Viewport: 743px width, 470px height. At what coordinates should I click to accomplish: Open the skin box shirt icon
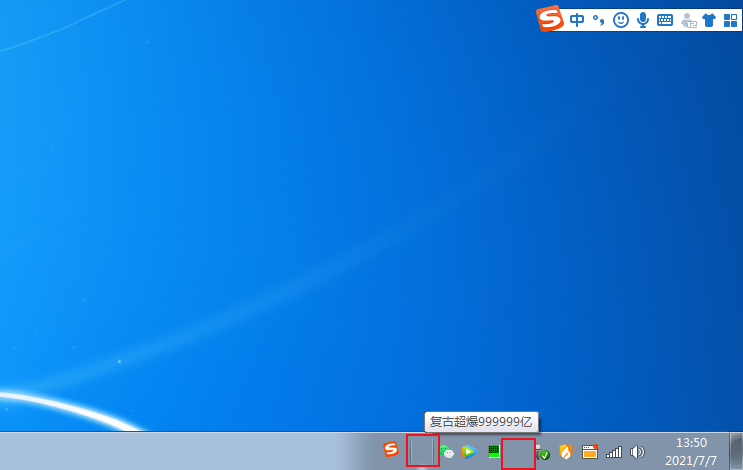[709, 20]
